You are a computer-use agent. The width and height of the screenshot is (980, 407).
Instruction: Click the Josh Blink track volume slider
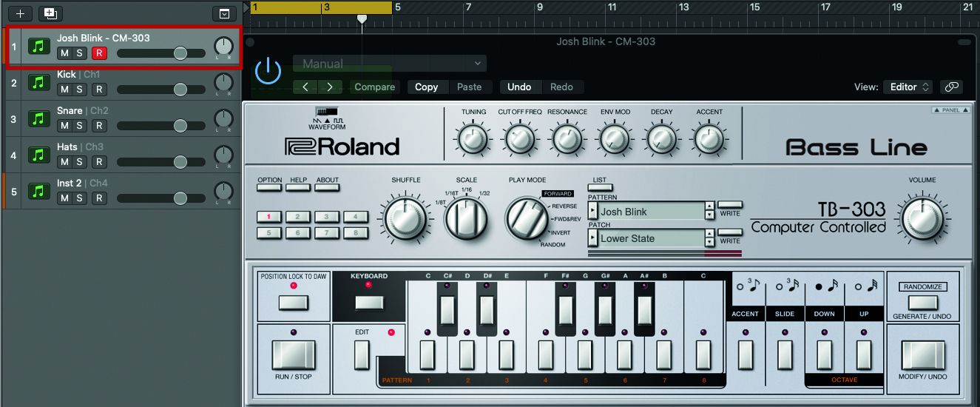click(x=161, y=53)
